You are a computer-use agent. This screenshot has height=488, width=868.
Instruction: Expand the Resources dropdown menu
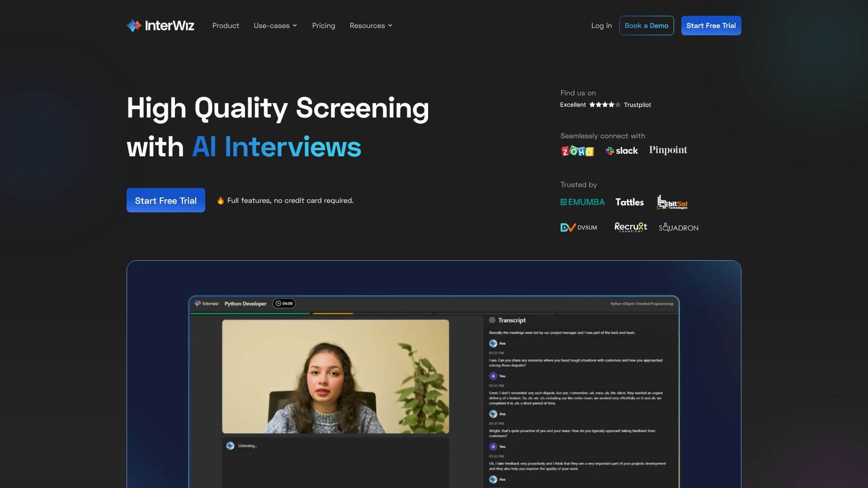pos(371,26)
